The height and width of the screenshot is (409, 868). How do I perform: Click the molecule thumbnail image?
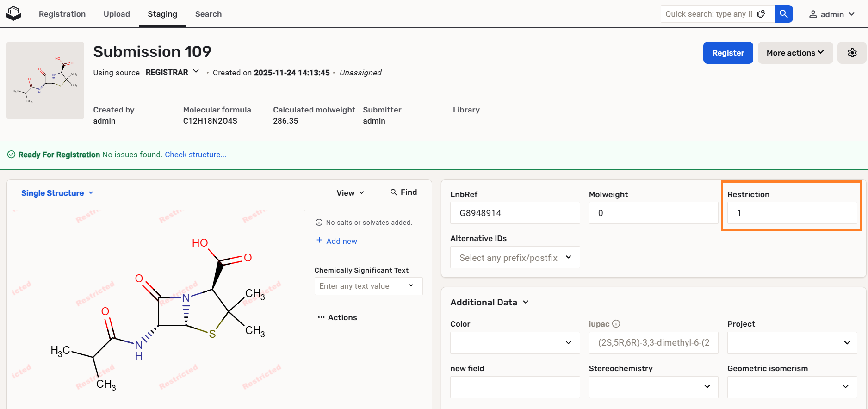(45, 81)
